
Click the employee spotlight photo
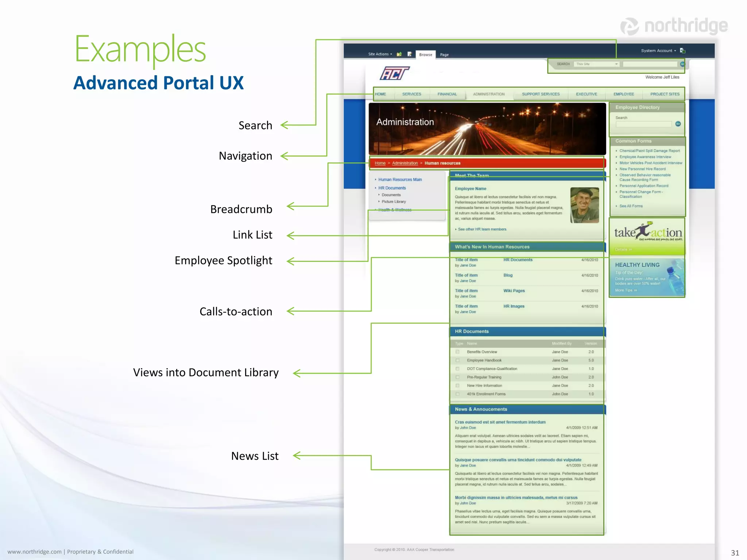click(584, 205)
